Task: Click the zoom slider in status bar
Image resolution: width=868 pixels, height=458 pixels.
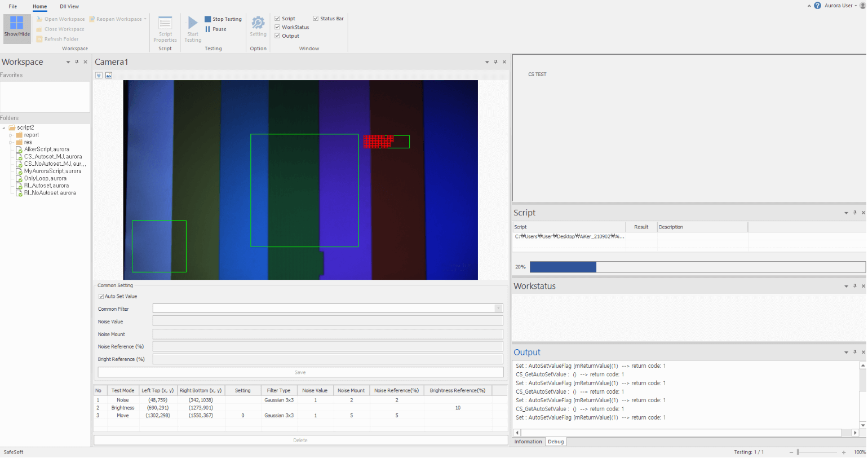Action: pos(798,452)
